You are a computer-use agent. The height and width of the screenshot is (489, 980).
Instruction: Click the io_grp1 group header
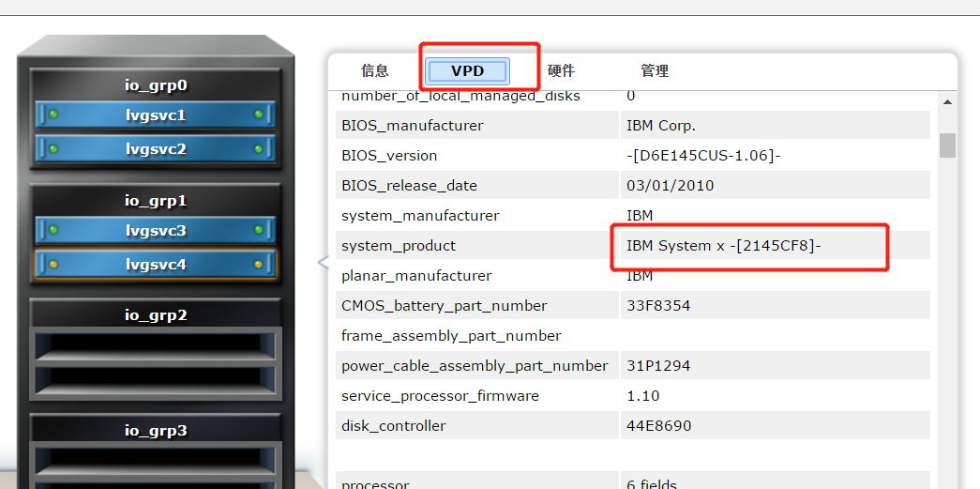[x=156, y=200]
